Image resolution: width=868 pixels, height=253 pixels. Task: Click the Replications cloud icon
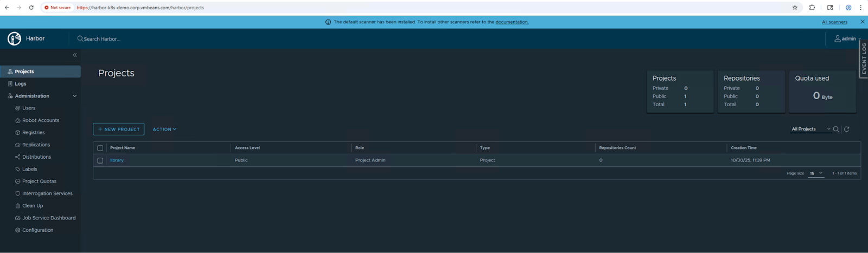pyautogui.click(x=17, y=145)
